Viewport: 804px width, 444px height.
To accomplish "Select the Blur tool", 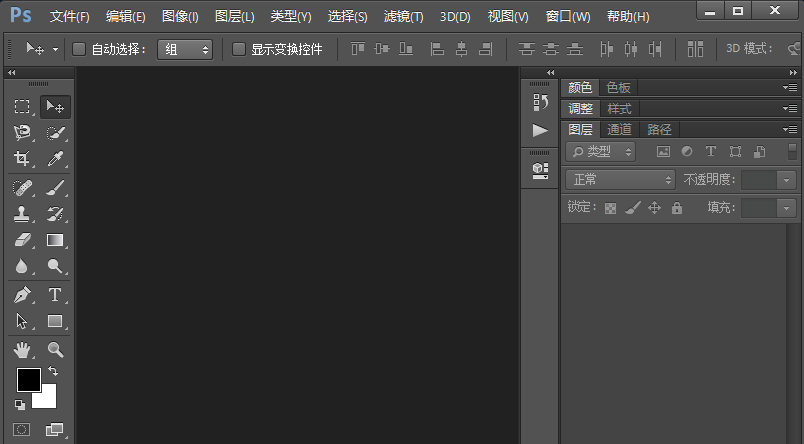I will pos(22,266).
